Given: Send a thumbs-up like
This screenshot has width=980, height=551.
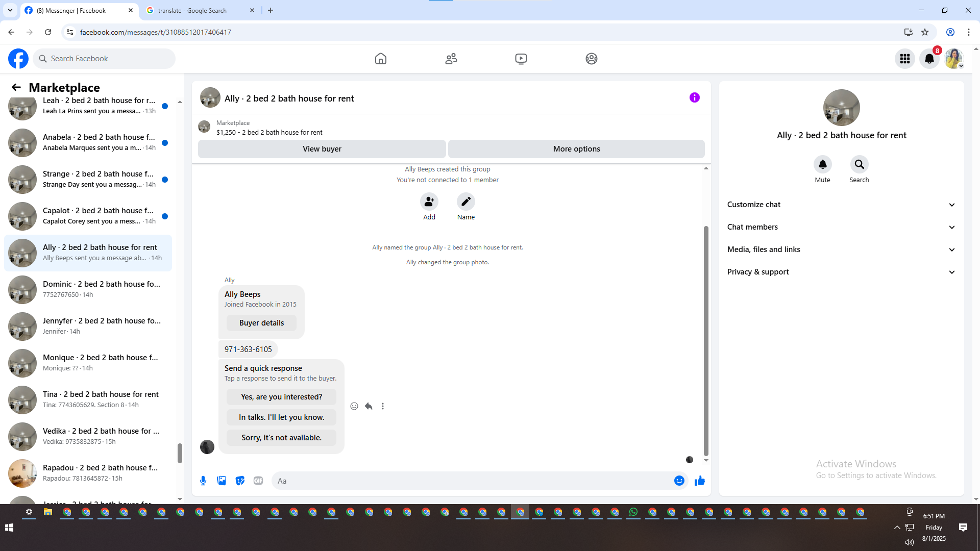Looking at the screenshot, I should [x=699, y=481].
